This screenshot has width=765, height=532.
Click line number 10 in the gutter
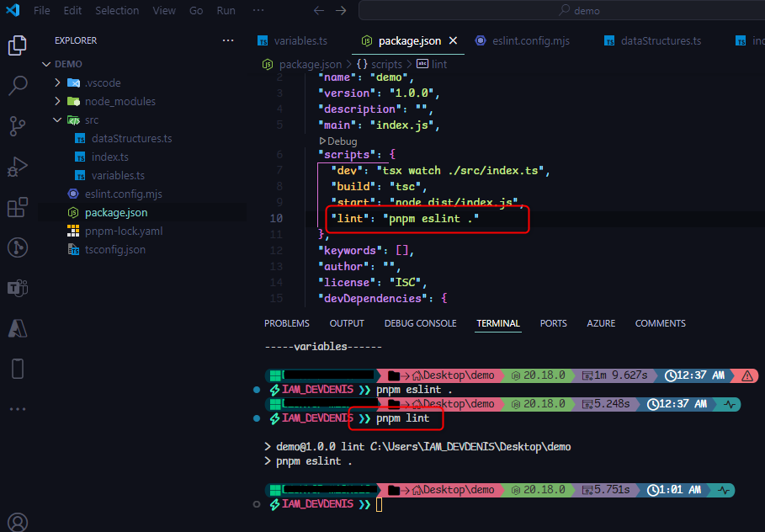tap(276, 219)
